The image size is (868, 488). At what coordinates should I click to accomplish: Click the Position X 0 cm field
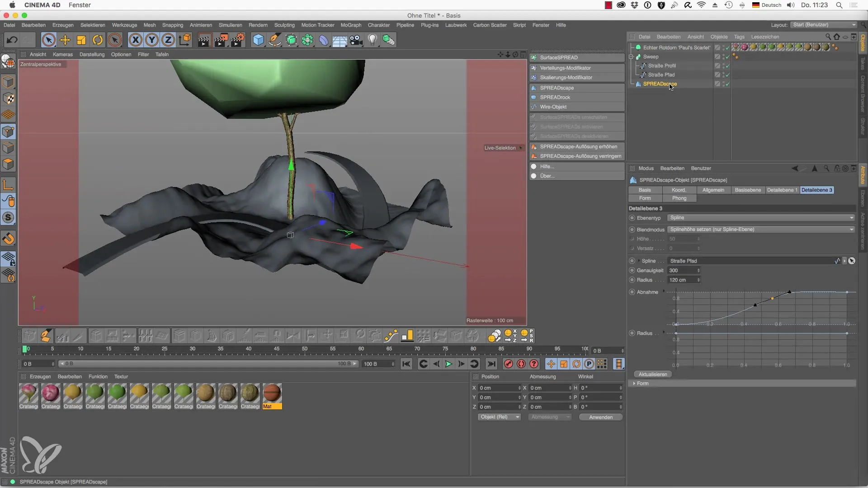tap(500, 388)
